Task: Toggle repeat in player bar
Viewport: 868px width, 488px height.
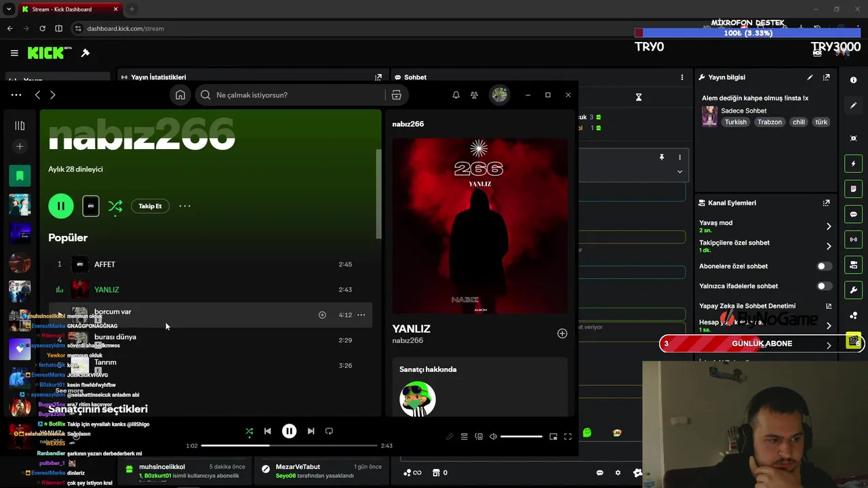Action: [x=329, y=431]
